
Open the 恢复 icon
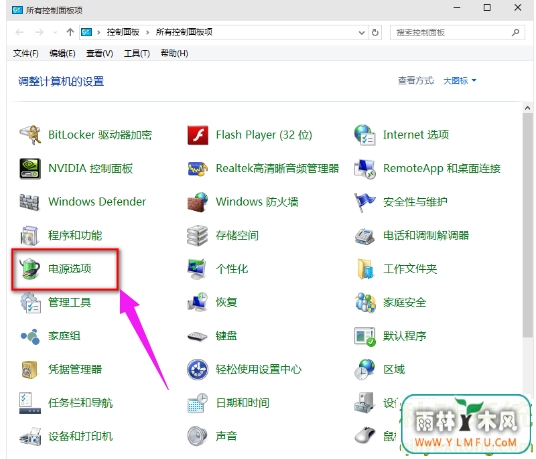click(198, 302)
